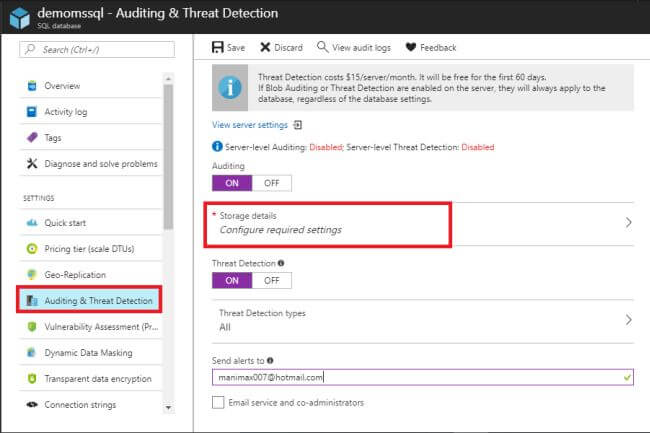Open Transparent data encryption menu item
Image resolution: width=650 pixels, height=433 pixels.
click(90, 378)
